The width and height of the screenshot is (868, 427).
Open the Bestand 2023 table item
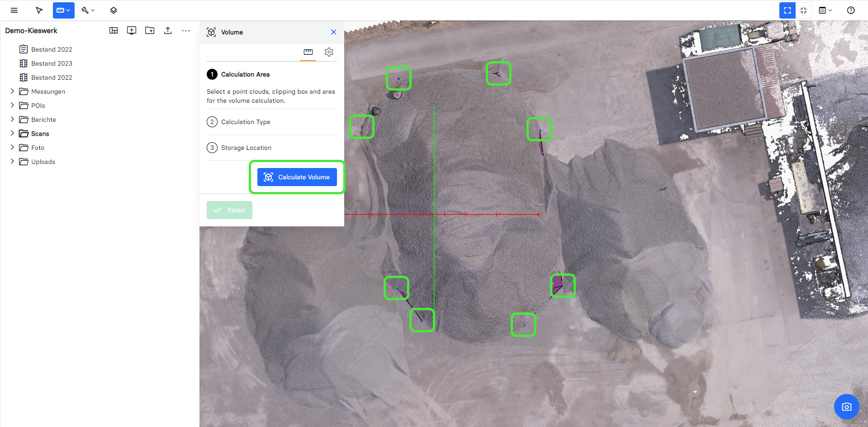(52, 63)
